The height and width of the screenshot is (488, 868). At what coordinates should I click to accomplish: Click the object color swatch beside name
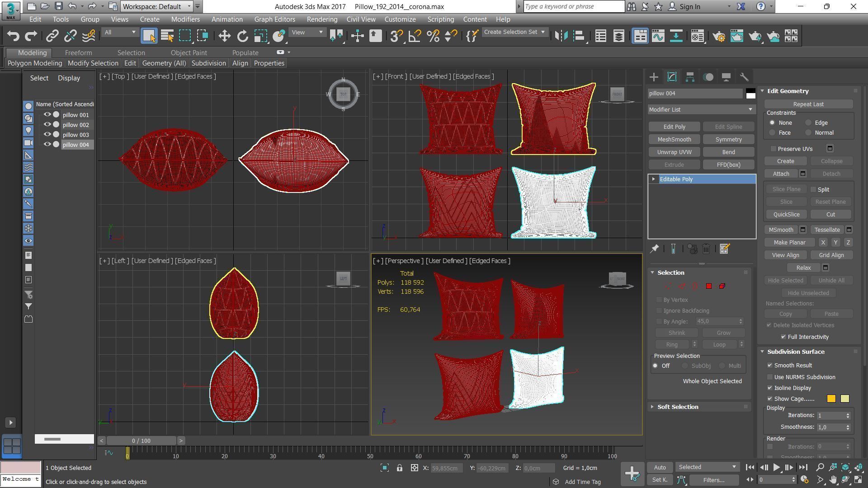click(750, 94)
